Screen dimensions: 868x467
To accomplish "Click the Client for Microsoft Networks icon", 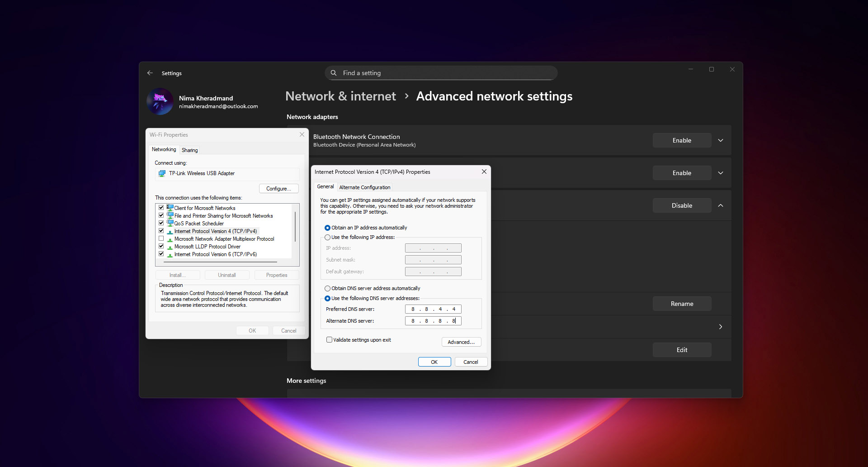I will click(x=170, y=208).
